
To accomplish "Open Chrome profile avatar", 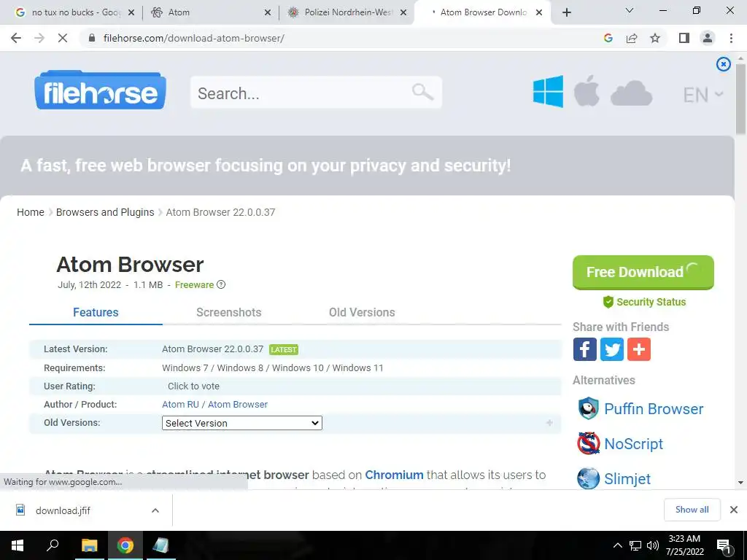I will (708, 38).
